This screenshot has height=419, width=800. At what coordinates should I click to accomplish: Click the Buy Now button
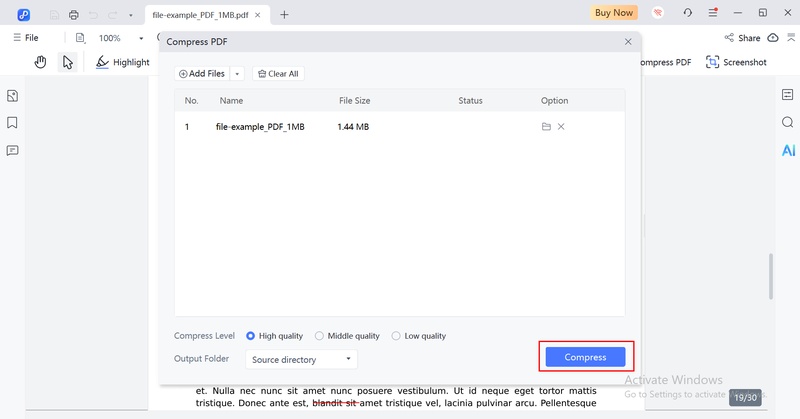[x=614, y=13]
